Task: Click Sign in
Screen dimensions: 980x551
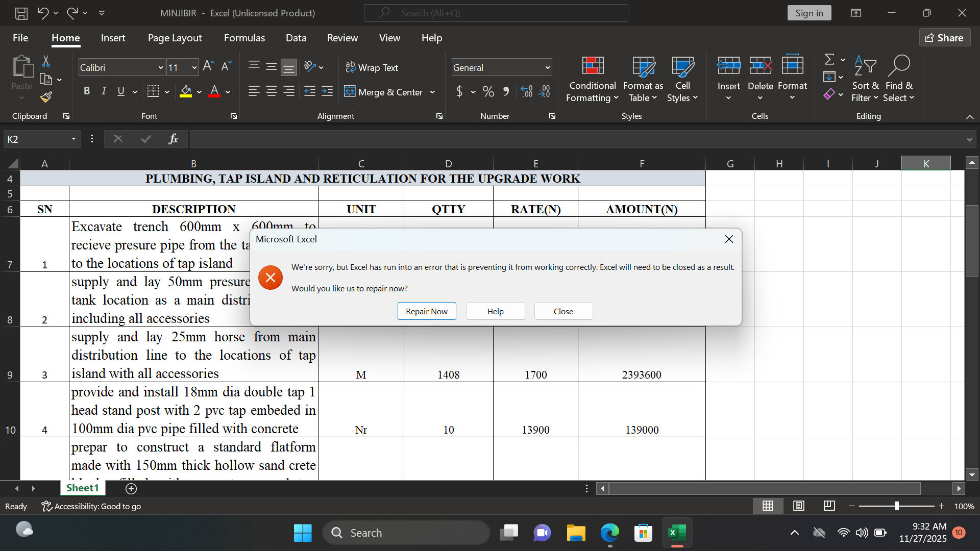Action: coord(810,13)
